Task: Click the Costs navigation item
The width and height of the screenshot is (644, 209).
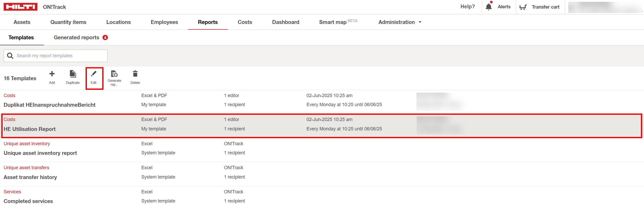Action: coord(245,22)
